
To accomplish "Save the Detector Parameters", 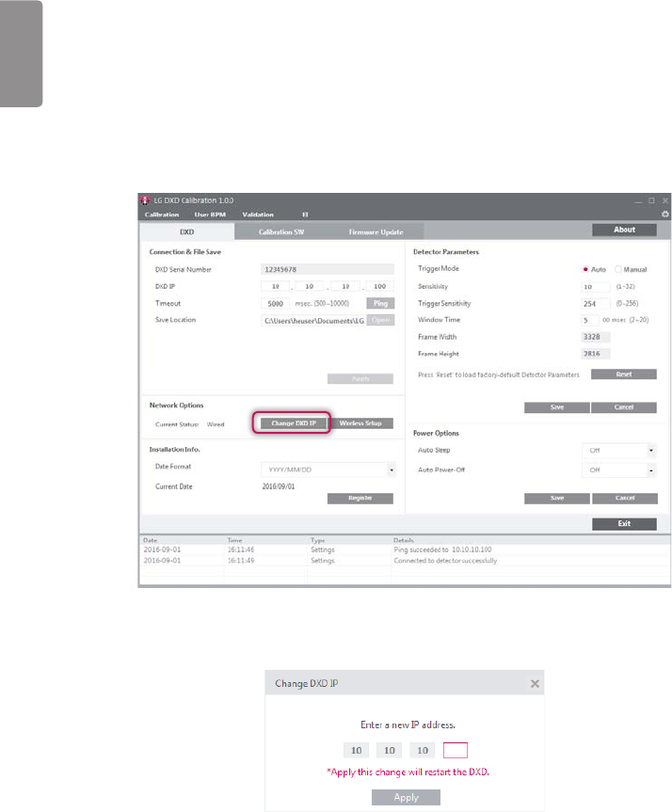I will tap(557, 407).
